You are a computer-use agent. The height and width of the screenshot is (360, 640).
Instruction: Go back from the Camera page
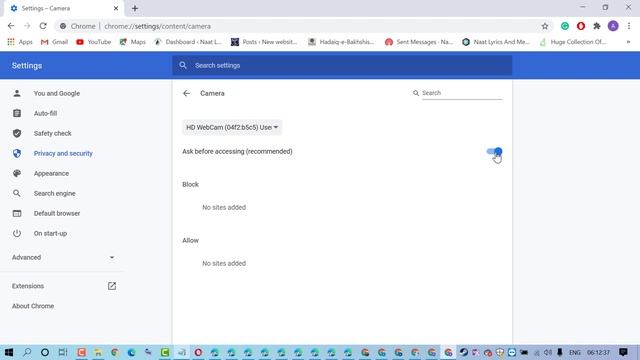coord(187,93)
